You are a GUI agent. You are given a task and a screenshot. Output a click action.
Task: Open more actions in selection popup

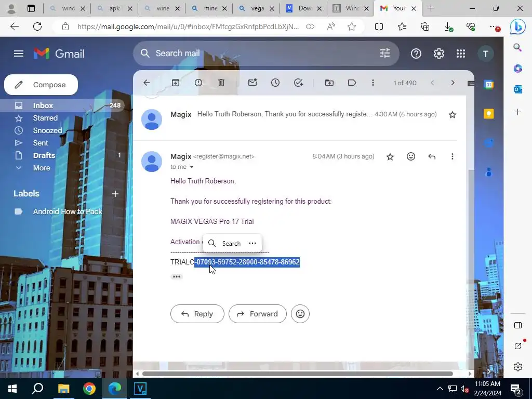point(252,243)
